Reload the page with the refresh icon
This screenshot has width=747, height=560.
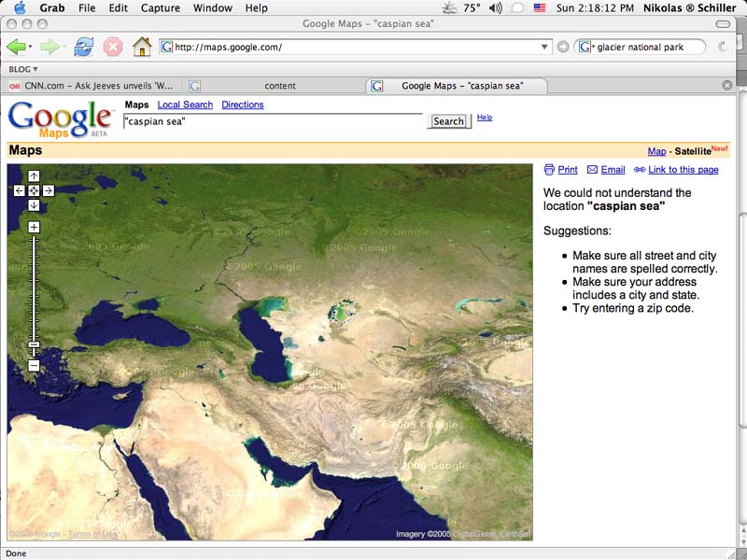83,48
